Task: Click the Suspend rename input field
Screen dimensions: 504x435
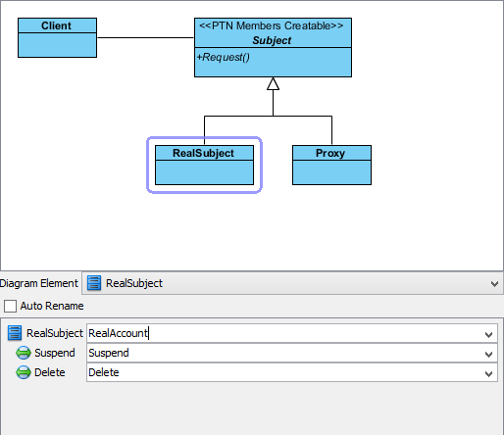Action: click(x=292, y=353)
